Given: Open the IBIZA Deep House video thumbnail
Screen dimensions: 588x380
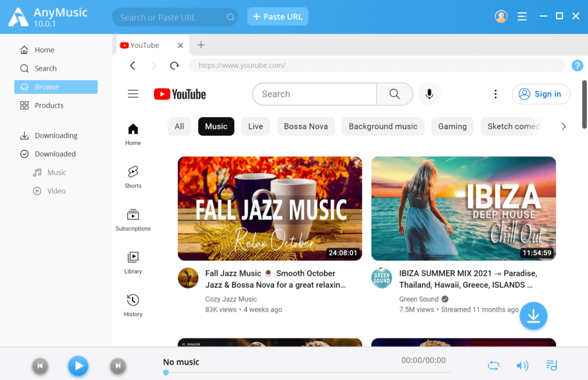Looking at the screenshot, I should tap(463, 209).
